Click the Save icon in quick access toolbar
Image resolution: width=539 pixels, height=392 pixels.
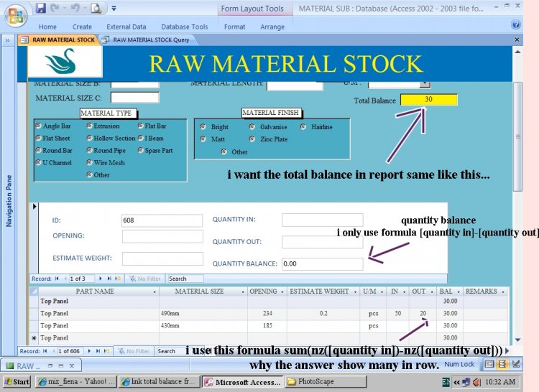(x=41, y=9)
